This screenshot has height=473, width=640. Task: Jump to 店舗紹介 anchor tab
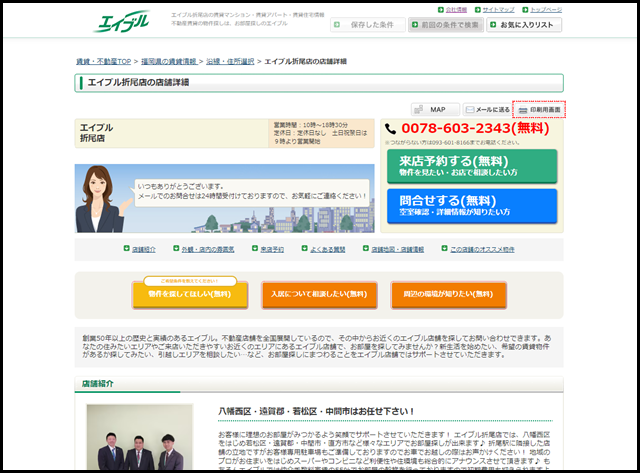click(143, 248)
